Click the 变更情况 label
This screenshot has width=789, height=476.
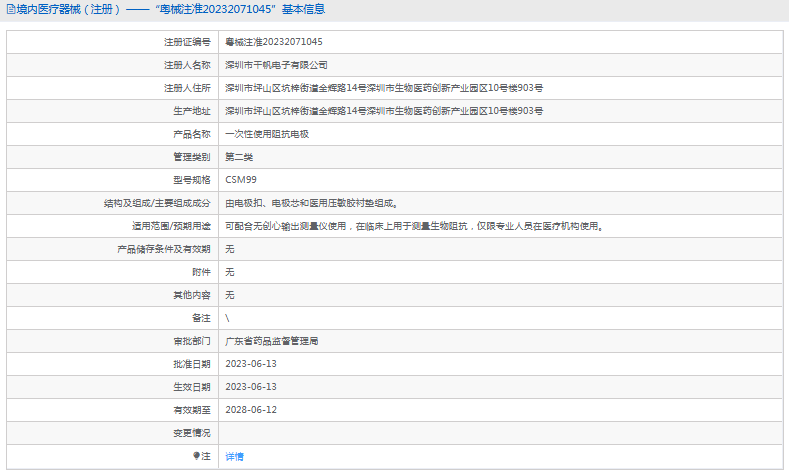(192, 433)
